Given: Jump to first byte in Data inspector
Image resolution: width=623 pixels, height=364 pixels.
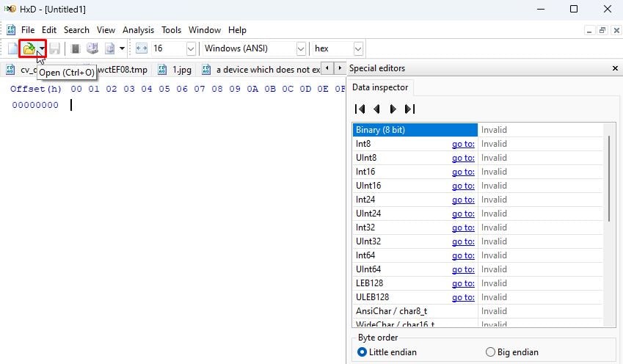Looking at the screenshot, I should pyautogui.click(x=360, y=109).
